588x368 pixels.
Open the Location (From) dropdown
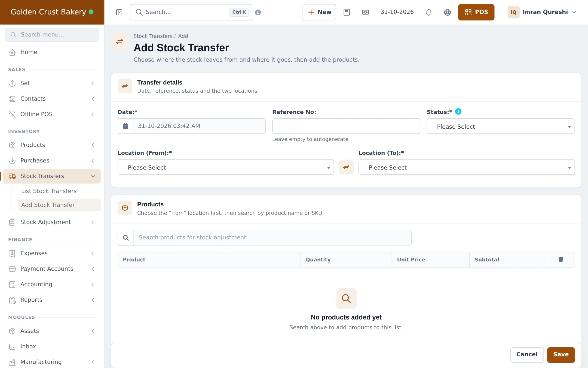click(226, 167)
